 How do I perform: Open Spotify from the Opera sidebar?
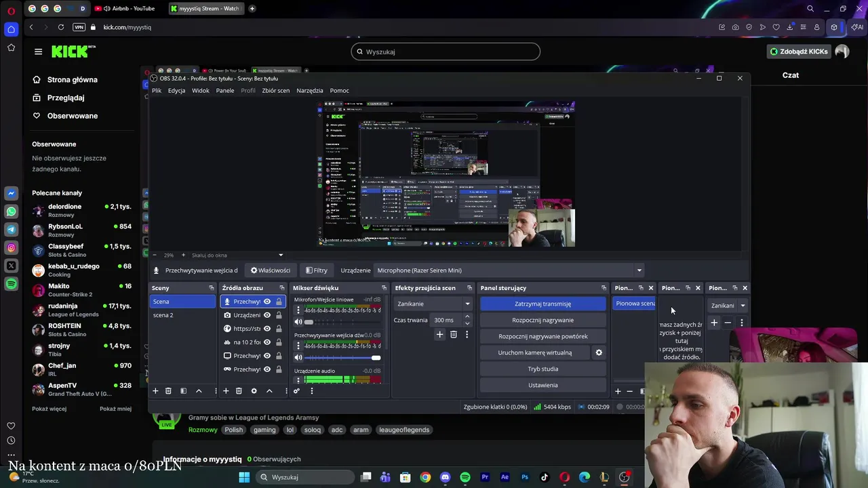12,285
